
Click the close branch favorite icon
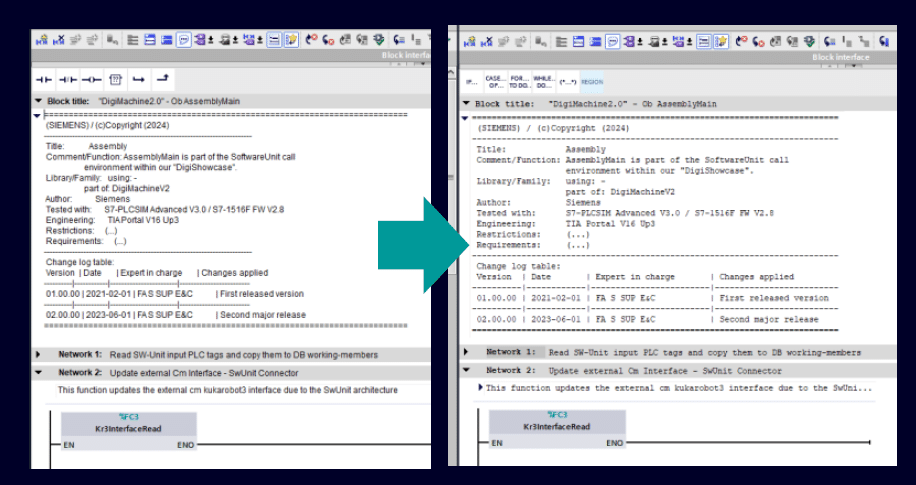(x=162, y=78)
